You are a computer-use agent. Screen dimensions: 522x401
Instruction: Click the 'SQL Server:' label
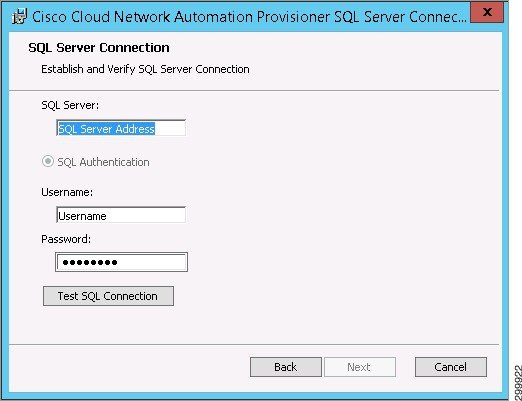pyautogui.click(x=70, y=105)
